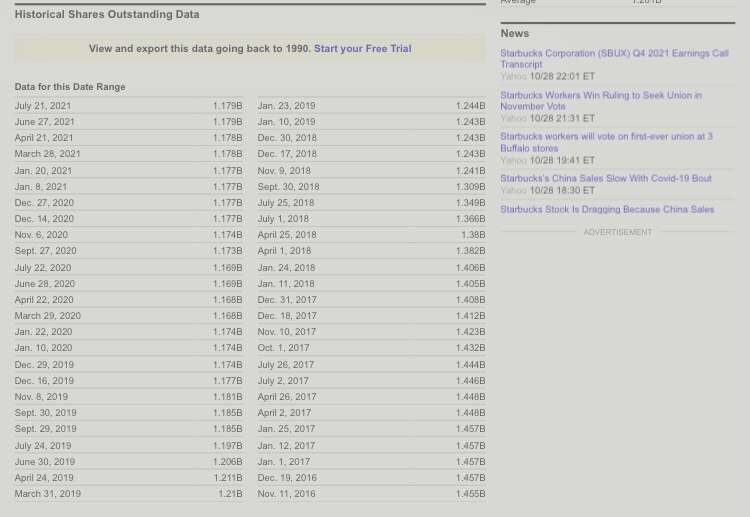Click the ADVERTISEMENT label
Screen dimensions: 750x517
(x=618, y=232)
